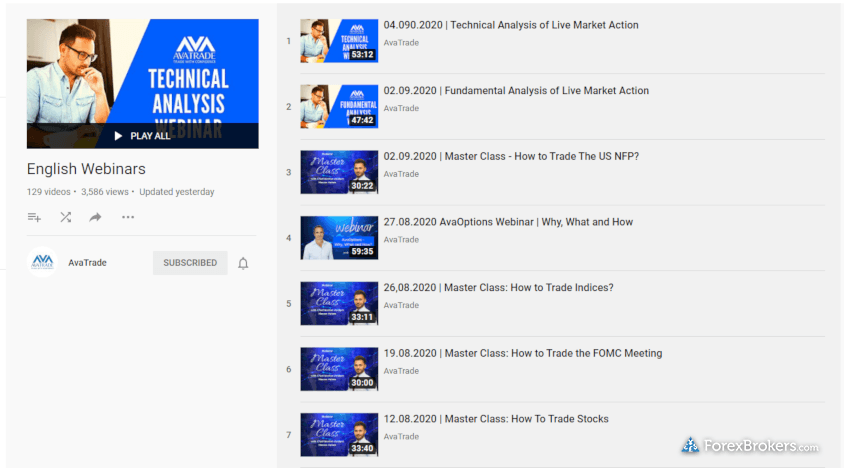The height and width of the screenshot is (468, 844).
Task: Click the SUBSCRIBED button
Action: (x=190, y=263)
